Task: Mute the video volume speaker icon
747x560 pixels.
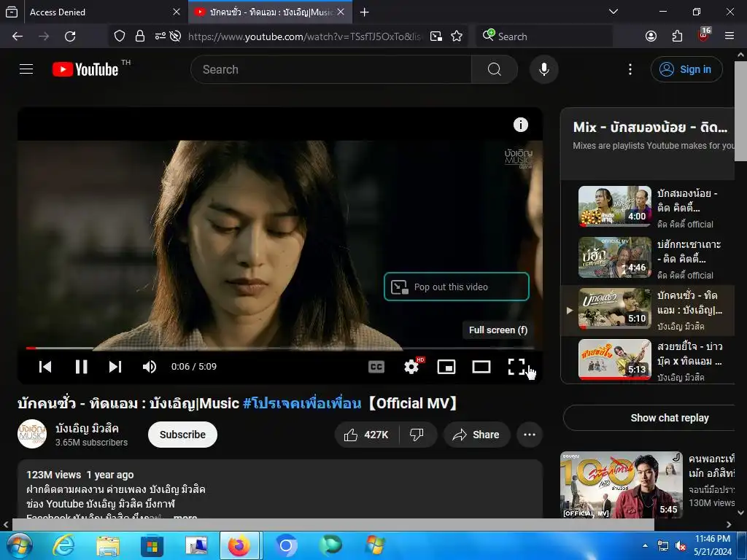Action: coord(149,366)
